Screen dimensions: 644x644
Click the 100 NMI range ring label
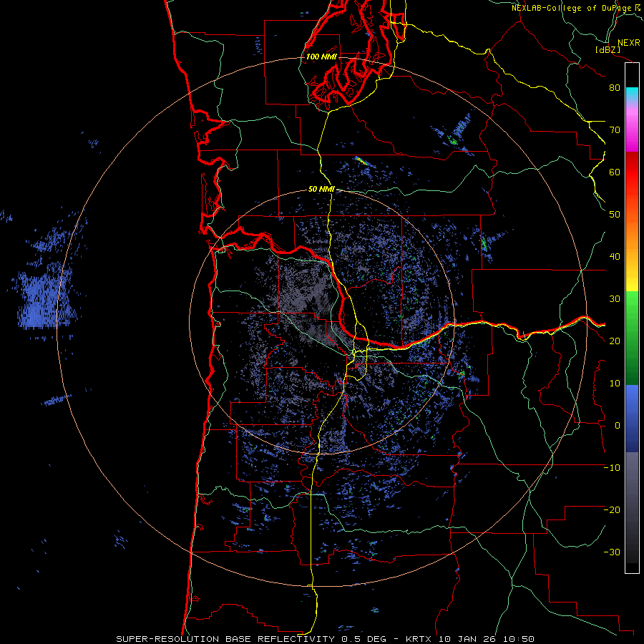(x=321, y=57)
